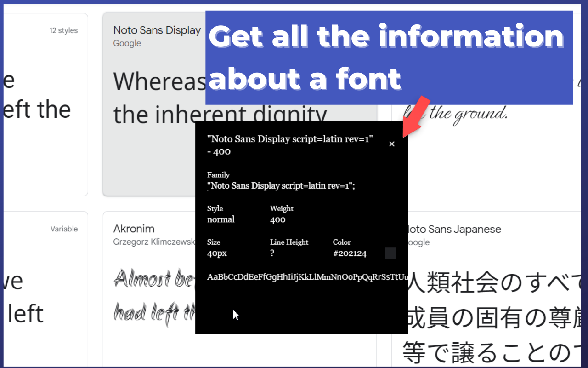Click the 'Family' label in popup
This screenshot has height=368, width=588.
point(218,175)
